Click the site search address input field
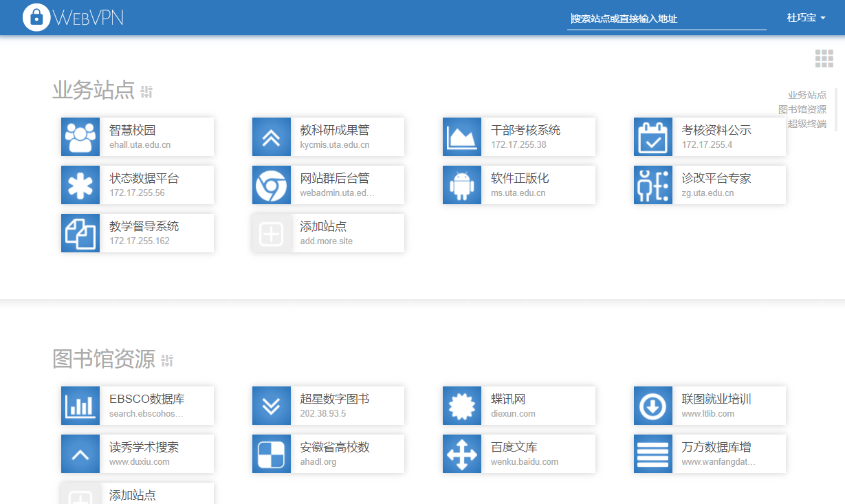The image size is (845, 504). coord(666,19)
